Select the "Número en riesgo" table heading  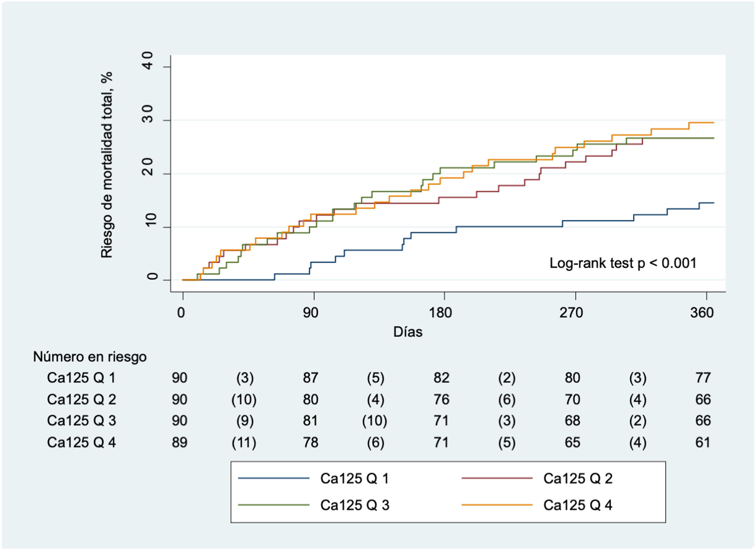(90, 357)
